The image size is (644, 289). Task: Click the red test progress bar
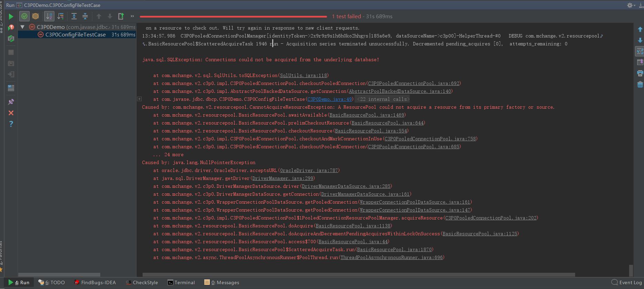233,17
